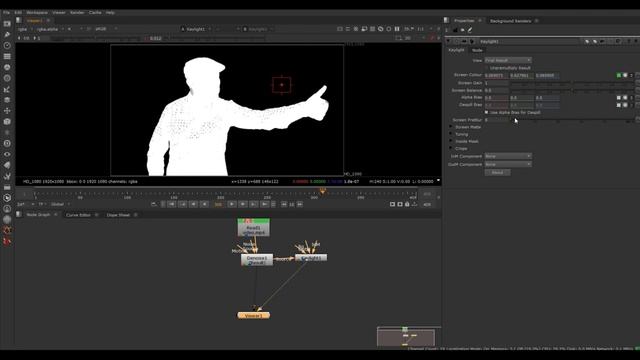Viewport: 640px width, 360px height.
Task: Click the Screen Gain slider
Action: coord(571,83)
